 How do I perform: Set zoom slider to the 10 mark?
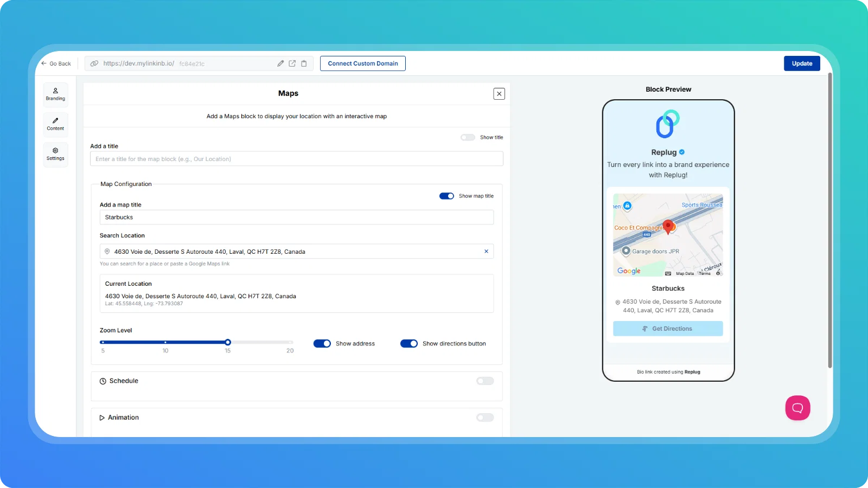click(165, 342)
